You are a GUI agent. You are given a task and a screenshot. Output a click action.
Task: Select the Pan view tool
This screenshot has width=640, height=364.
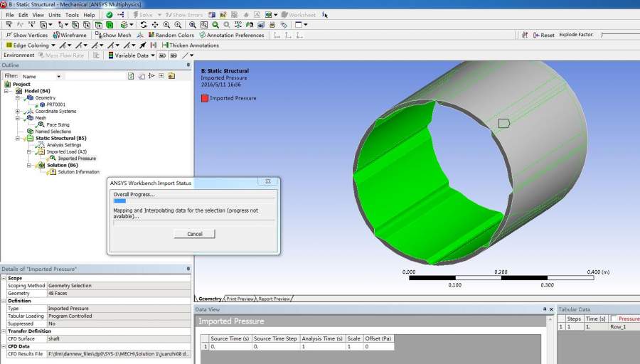155,25
